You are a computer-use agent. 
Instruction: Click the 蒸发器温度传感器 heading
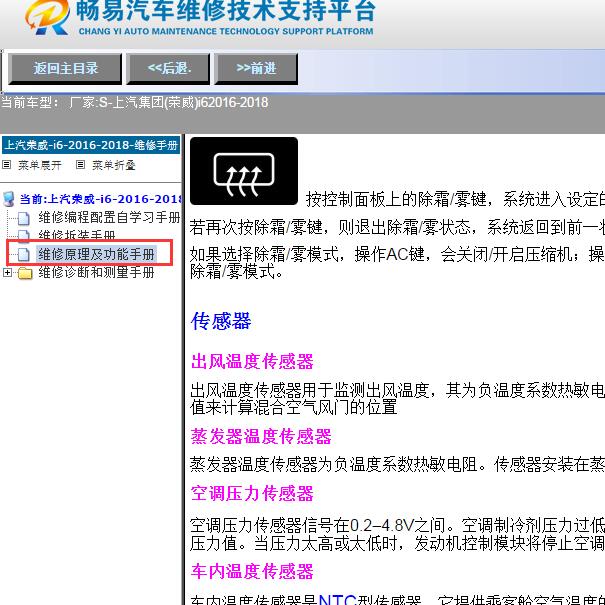tap(261, 436)
